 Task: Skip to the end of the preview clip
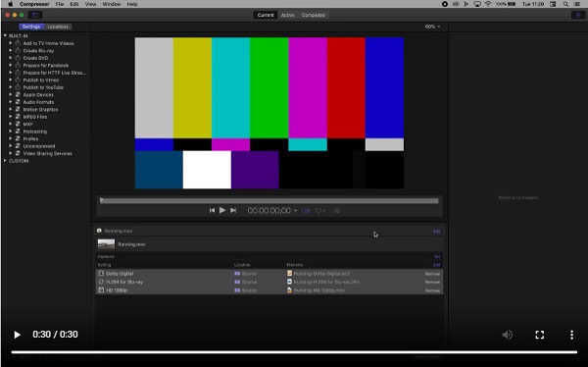tap(233, 210)
